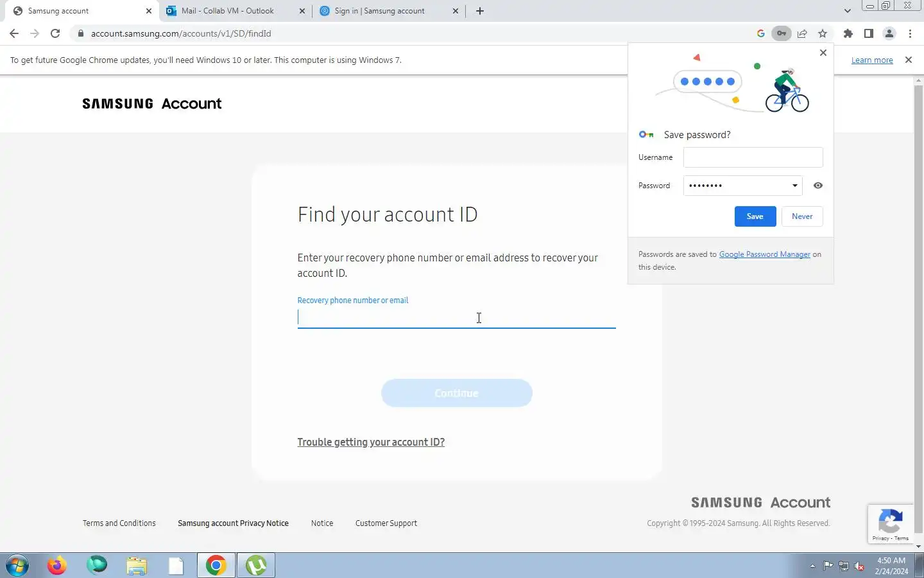The image size is (924, 578).
Task: Open uTorrent from the taskbar
Action: tap(256, 566)
